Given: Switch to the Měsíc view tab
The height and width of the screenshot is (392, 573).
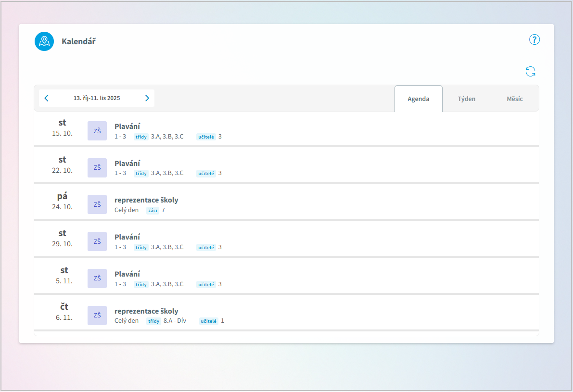Looking at the screenshot, I should point(514,99).
